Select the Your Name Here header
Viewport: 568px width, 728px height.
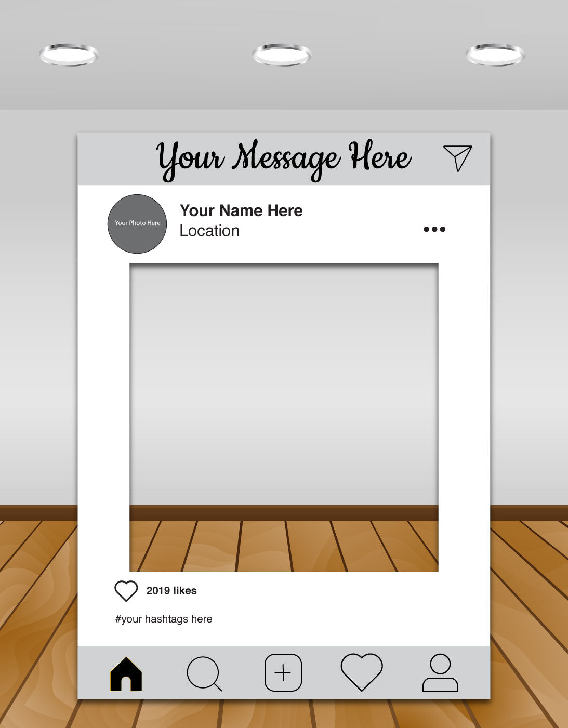[x=241, y=211]
